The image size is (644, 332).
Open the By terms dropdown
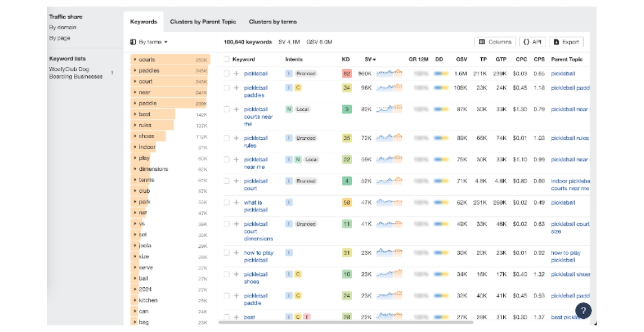(149, 42)
